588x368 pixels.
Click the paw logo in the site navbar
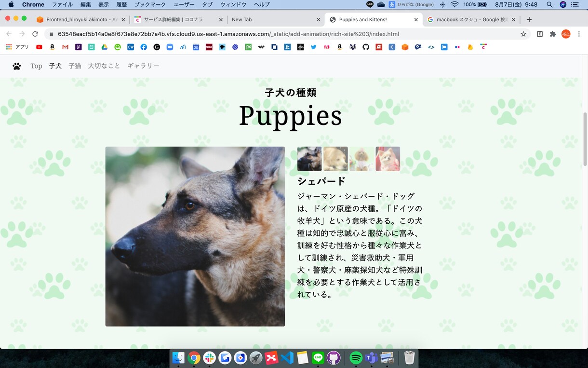coord(17,66)
